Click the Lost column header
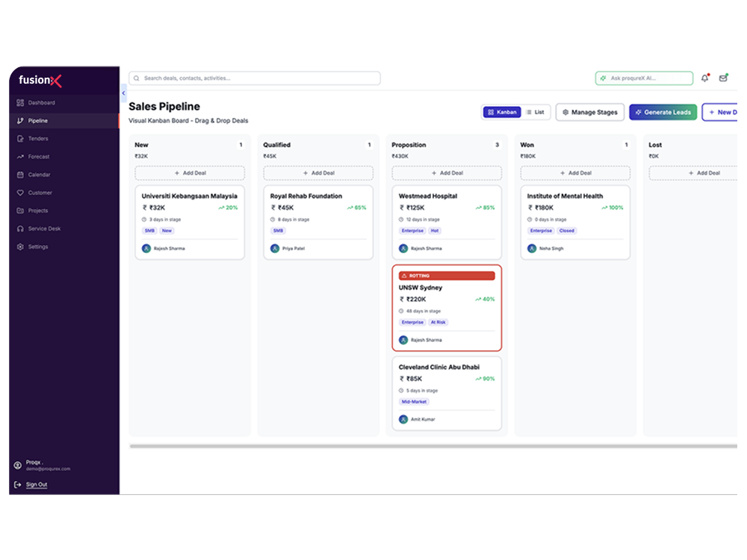The width and height of the screenshot is (747, 560). coord(655,145)
